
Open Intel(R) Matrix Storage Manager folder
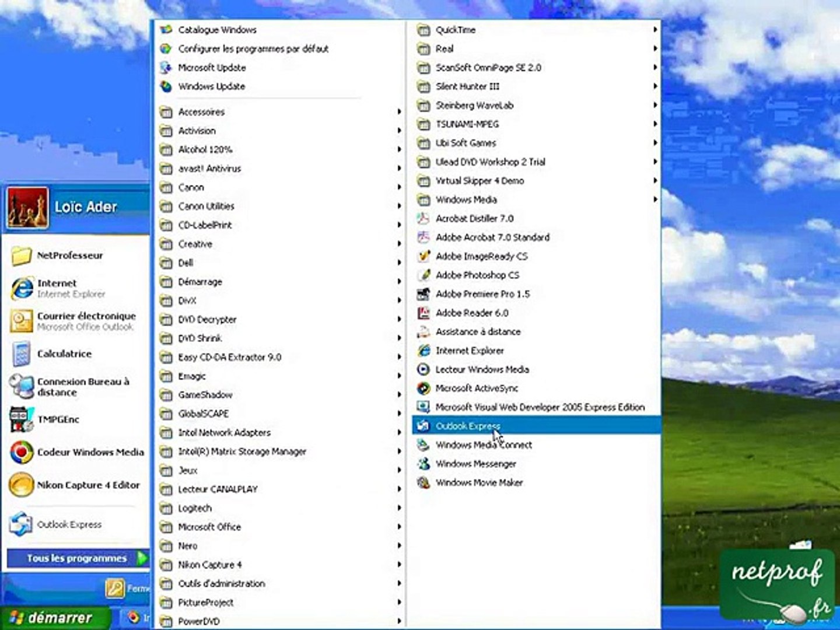pyautogui.click(x=281, y=452)
